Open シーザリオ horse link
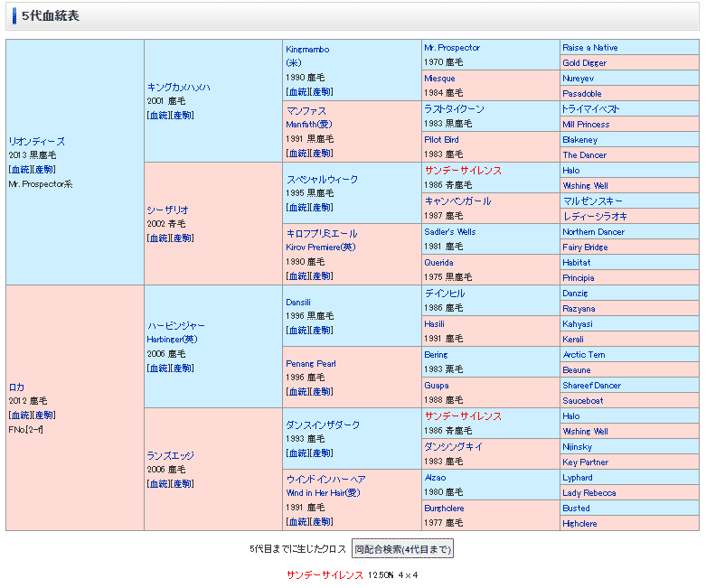The height and width of the screenshot is (588, 706). 167,210
